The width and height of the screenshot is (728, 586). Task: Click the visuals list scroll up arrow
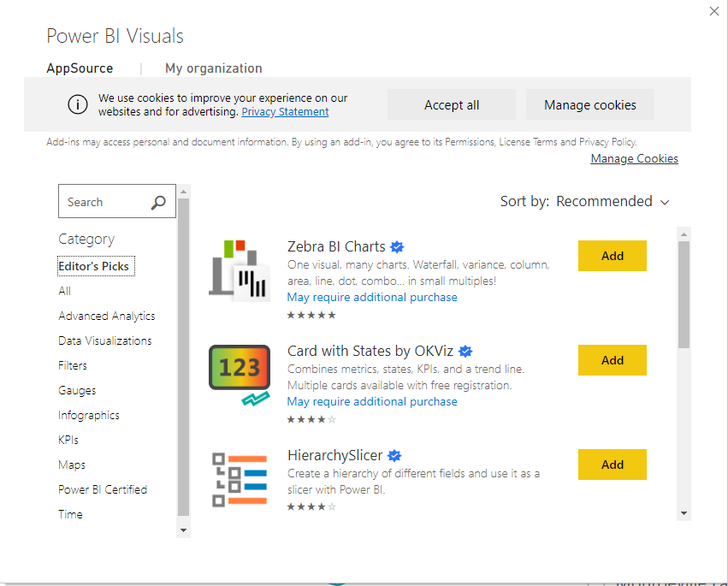click(684, 234)
